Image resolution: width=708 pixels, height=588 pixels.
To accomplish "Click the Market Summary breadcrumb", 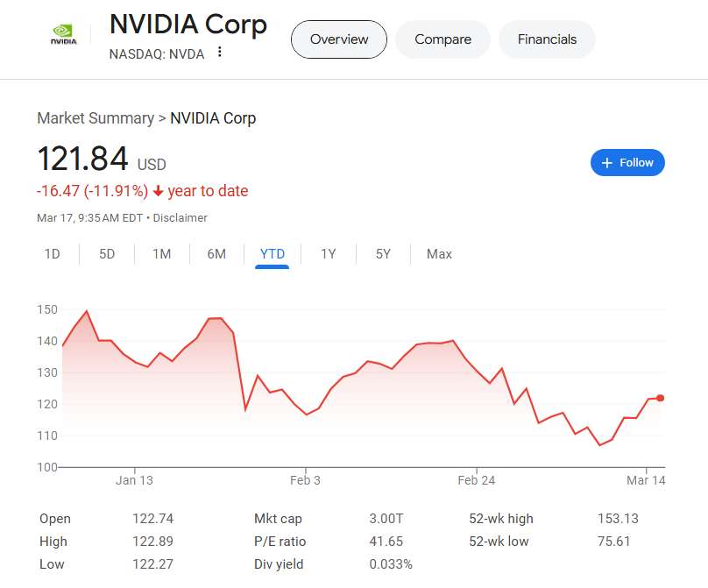I will 95,118.
